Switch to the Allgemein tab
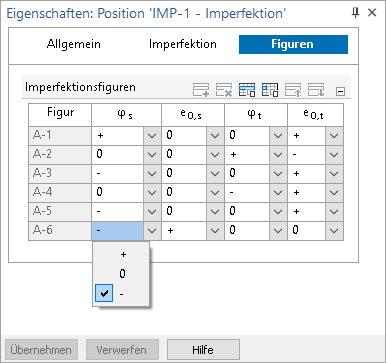Screen dimensions: 386x363 [74, 44]
